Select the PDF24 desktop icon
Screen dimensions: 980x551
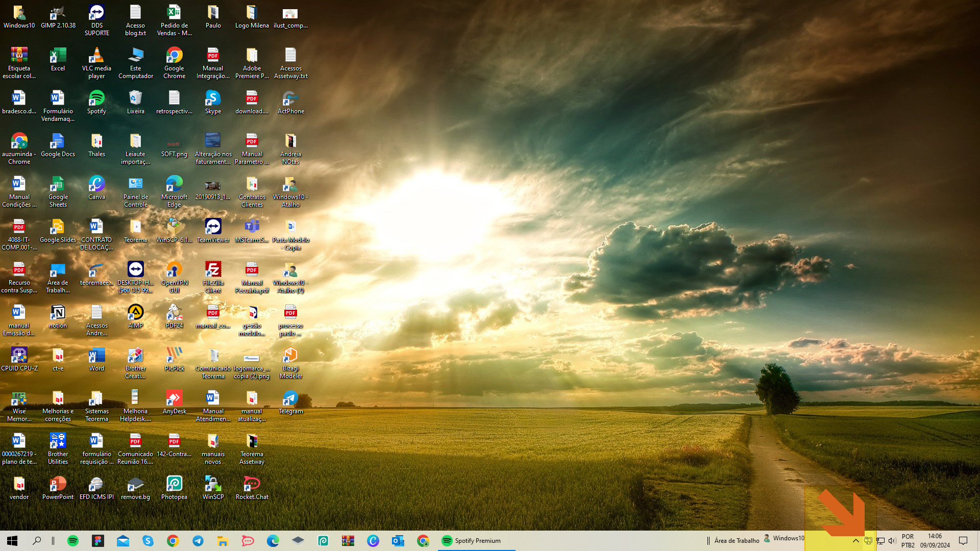pos(174,317)
